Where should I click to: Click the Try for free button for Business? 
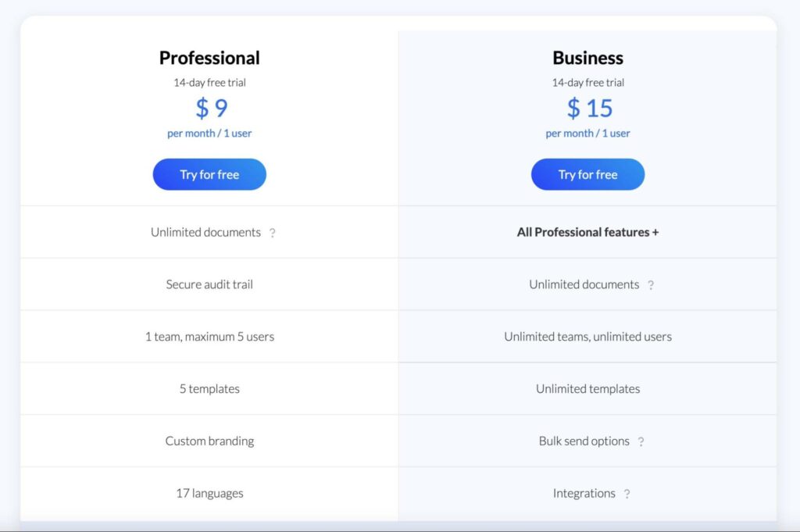pos(587,174)
